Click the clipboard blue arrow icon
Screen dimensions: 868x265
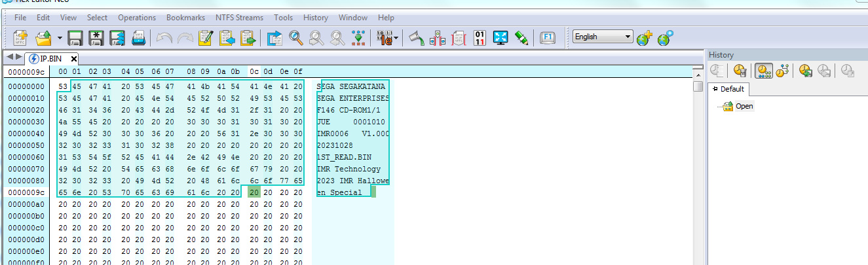[227, 38]
